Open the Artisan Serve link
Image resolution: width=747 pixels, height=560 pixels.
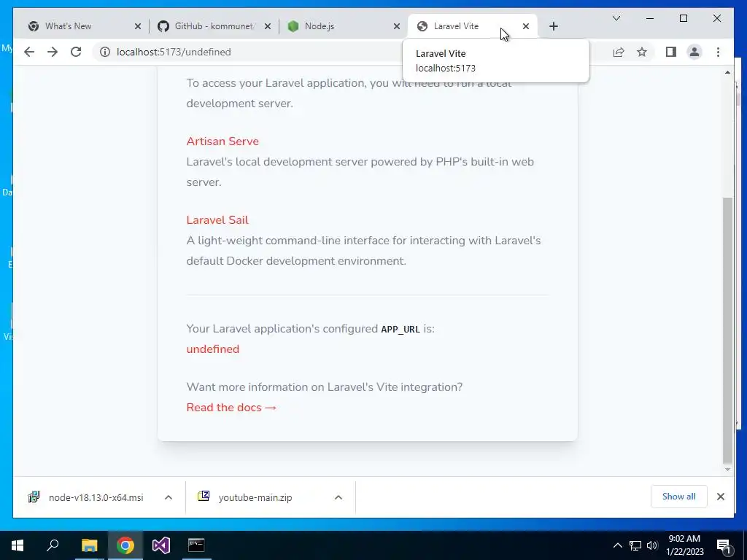coord(222,141)
